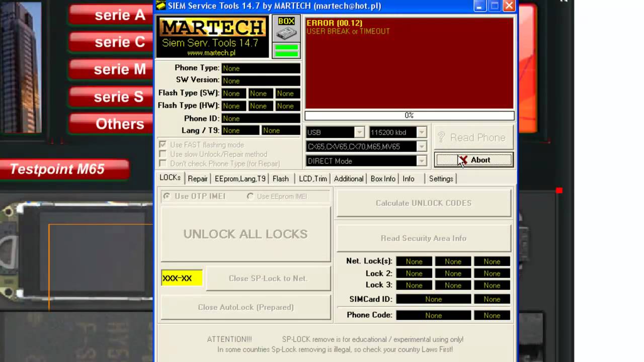644x362 pixels.
Task: Click the MARTECH logo banner
Action: pos(213,37)
